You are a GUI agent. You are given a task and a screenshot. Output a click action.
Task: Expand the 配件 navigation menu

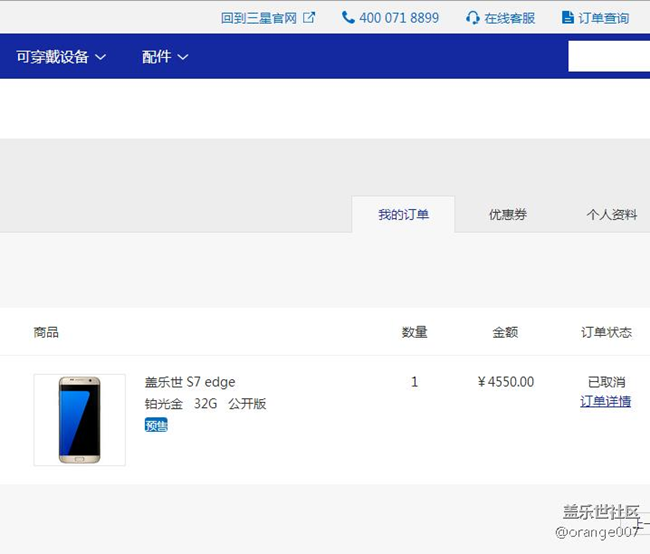point(157,57)
